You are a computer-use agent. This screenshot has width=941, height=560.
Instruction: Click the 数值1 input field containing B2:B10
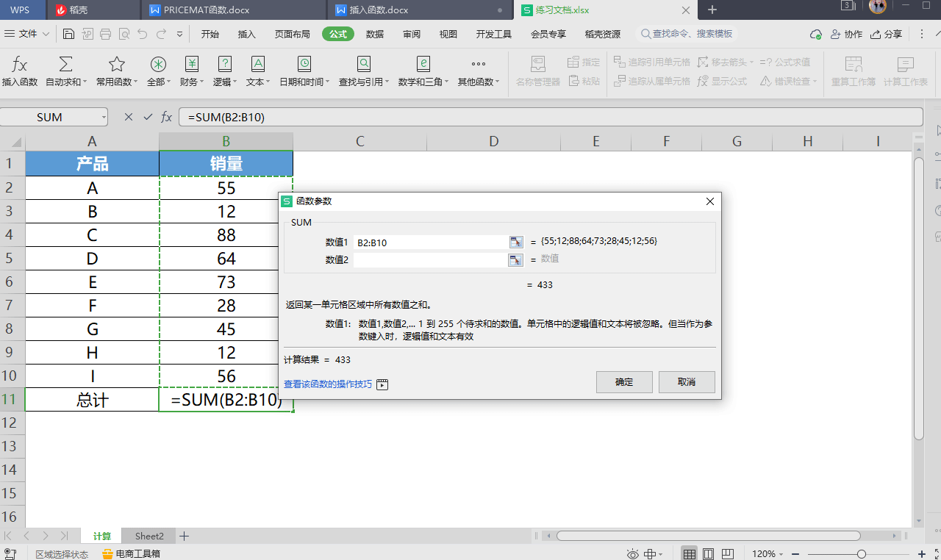(431, 242)
